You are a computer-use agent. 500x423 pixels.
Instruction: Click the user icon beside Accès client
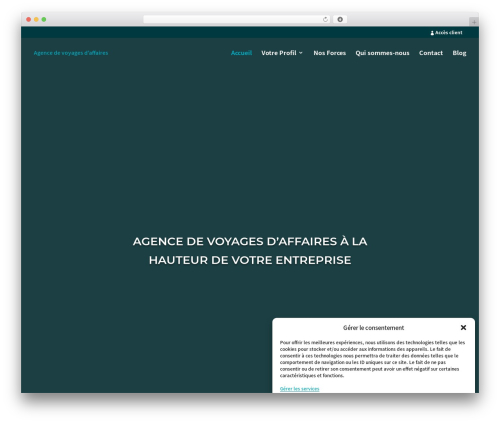point(432,33)
